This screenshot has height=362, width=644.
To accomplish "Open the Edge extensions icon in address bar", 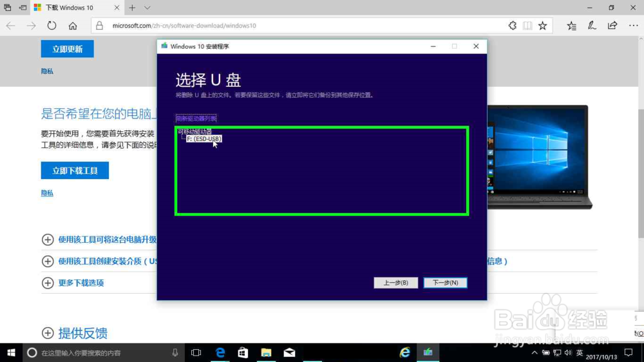I will pos(512,26).
